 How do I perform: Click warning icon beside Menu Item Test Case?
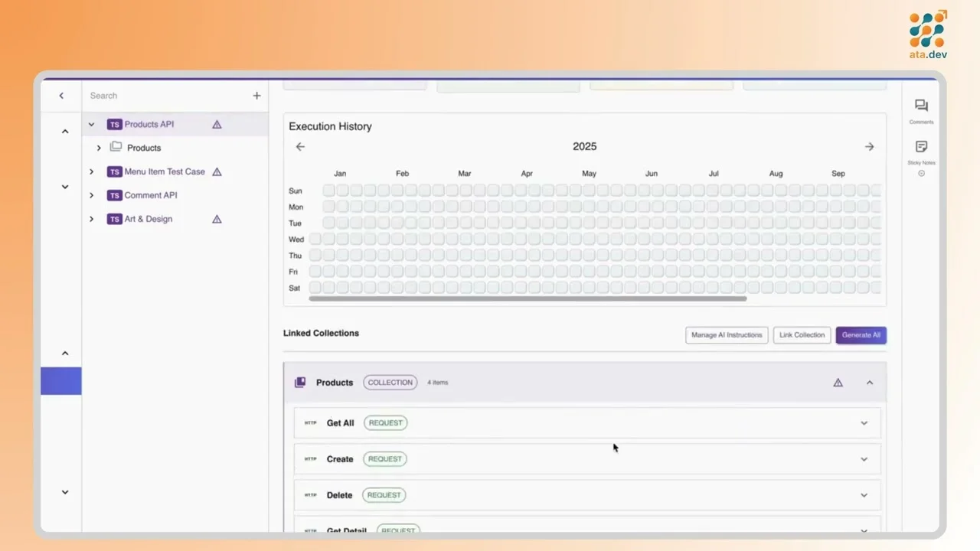click(x=217, y=172)
